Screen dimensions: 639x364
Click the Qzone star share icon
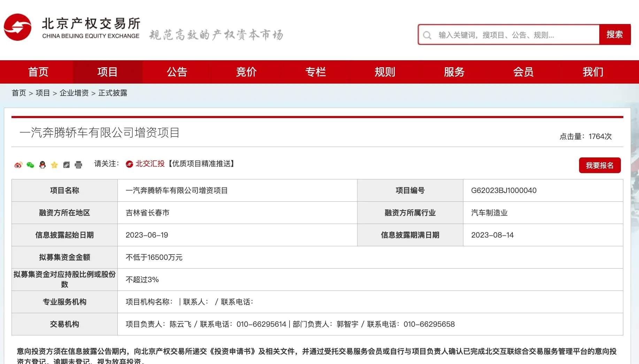click(54, 165)
